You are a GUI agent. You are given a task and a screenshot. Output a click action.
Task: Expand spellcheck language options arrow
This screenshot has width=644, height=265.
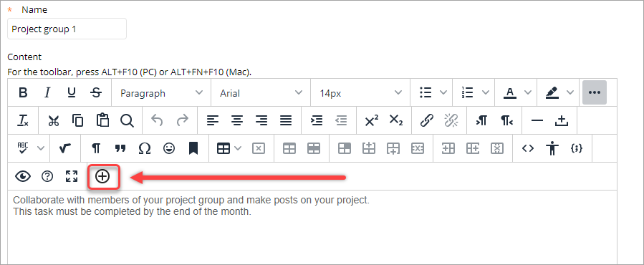[41, 148]
